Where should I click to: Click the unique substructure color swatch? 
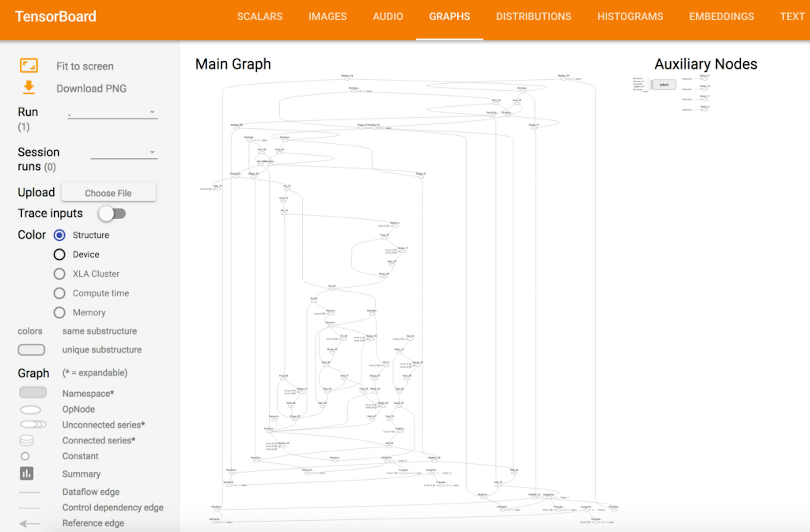[31, 350]
